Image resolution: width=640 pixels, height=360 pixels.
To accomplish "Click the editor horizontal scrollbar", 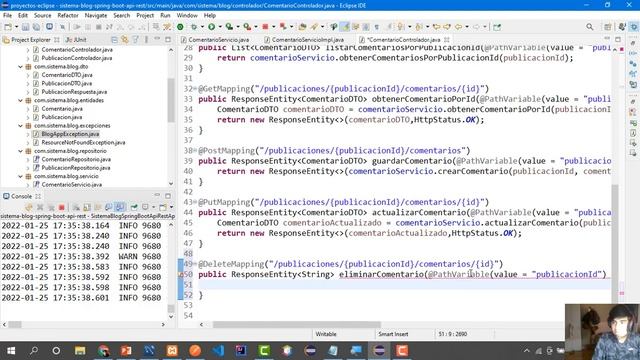I will coord(297,324).
